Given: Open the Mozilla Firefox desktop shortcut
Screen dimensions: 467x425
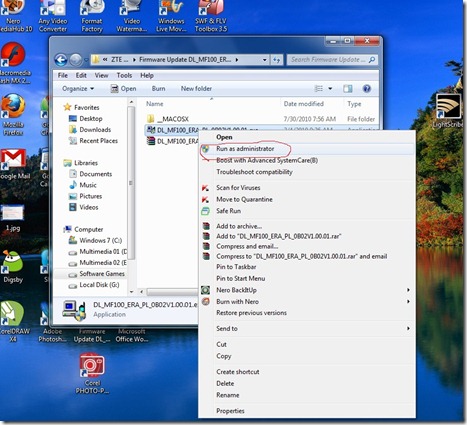Looking at the screenshot, I should click(13, 114).
